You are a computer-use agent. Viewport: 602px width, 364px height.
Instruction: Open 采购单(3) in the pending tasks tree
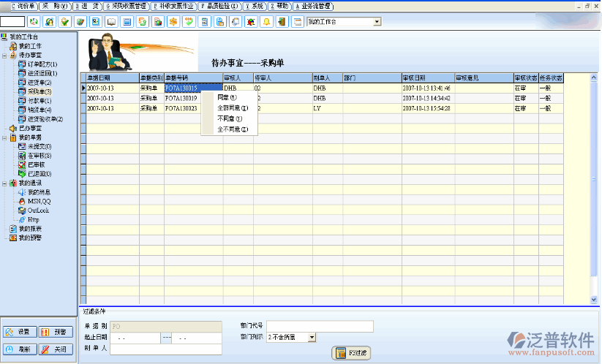pyautogui.click(x=39, y=91)
